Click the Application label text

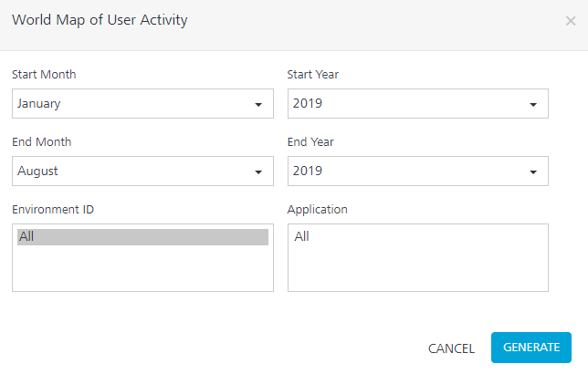(x=318, y=210)
